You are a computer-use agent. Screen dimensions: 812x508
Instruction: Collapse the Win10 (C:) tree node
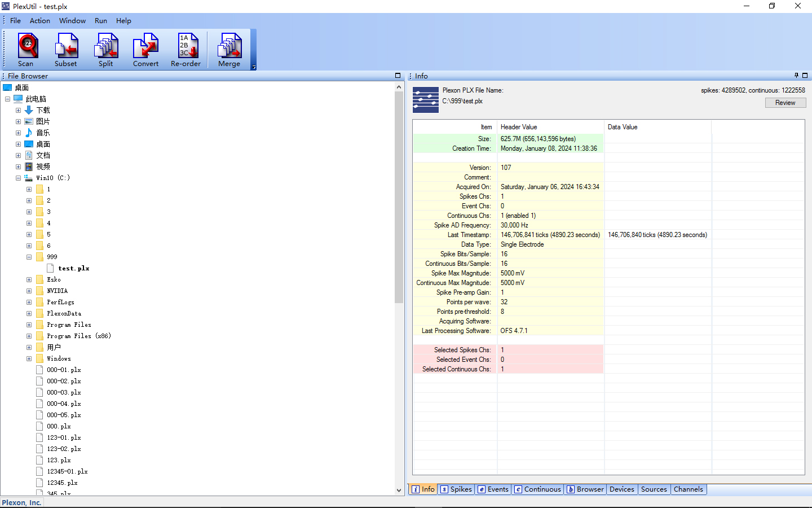tap(18, 178)
